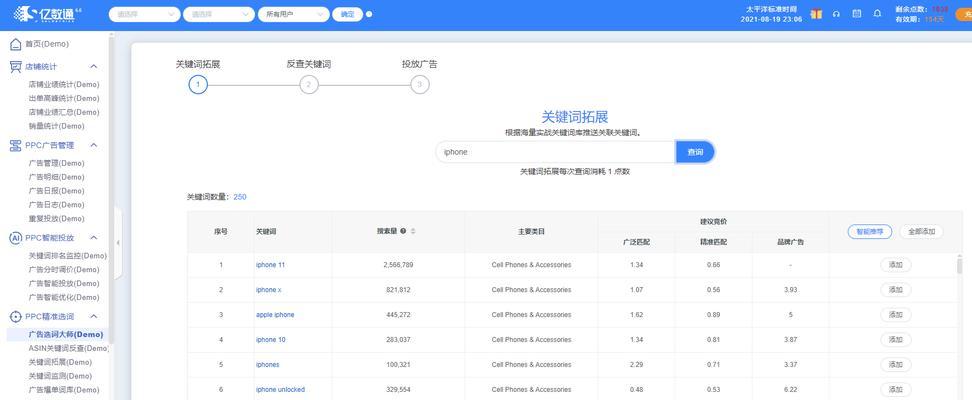
Task: Click the 智能推荐 button
Action: point(870,231)
